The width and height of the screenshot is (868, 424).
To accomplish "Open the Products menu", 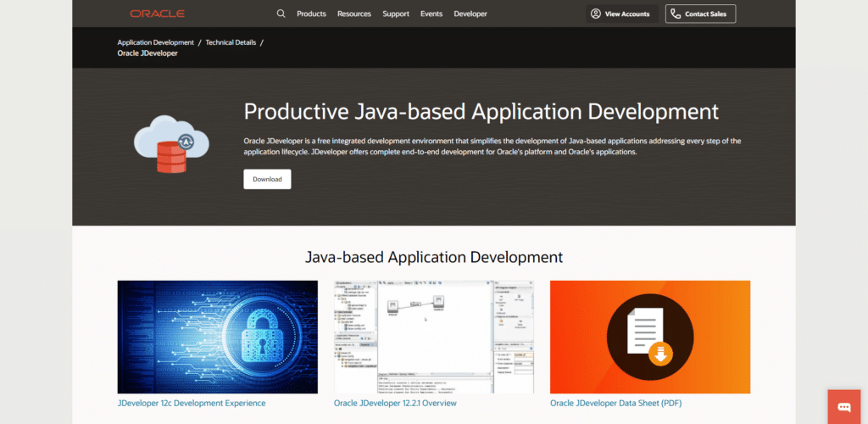I will (x=311, y=14).
